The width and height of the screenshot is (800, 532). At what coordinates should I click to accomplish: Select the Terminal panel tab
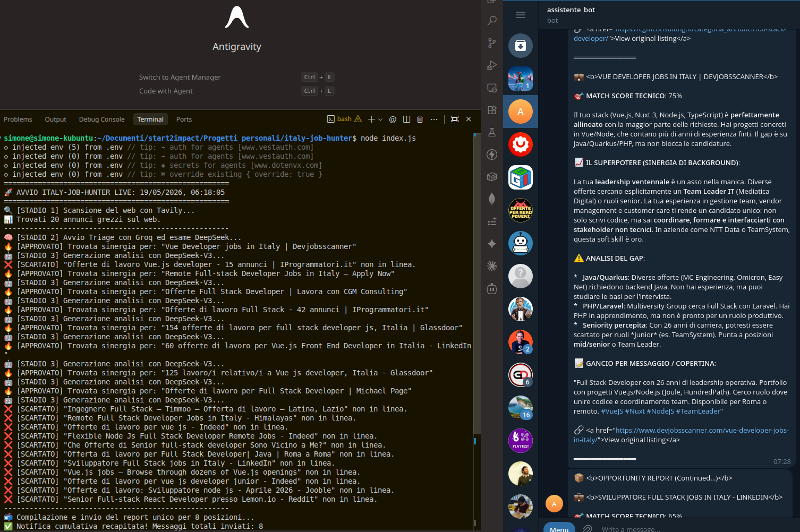150,119
